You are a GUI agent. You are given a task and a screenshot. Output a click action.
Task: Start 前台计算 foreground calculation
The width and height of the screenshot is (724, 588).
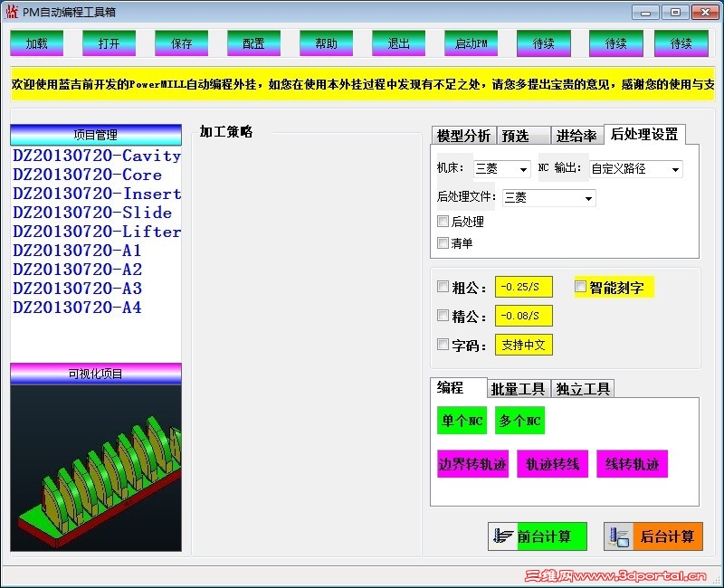pos(538,536)
